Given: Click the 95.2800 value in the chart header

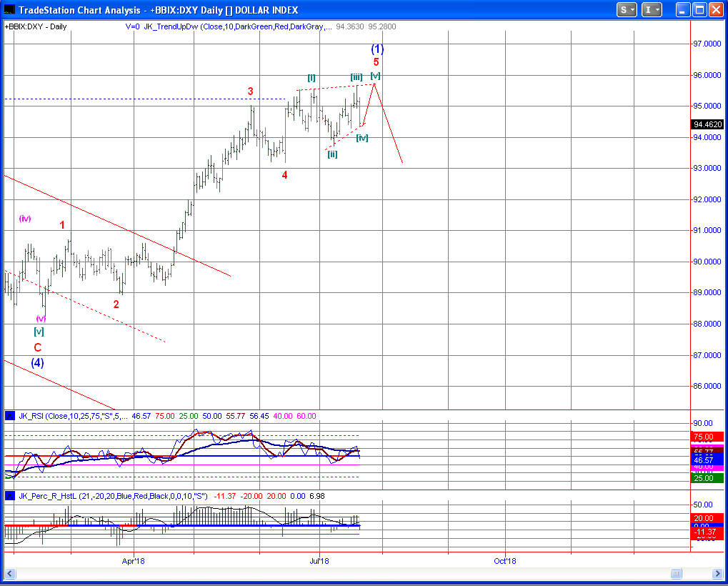Looking at the screenshot, I should click(382, 26).
